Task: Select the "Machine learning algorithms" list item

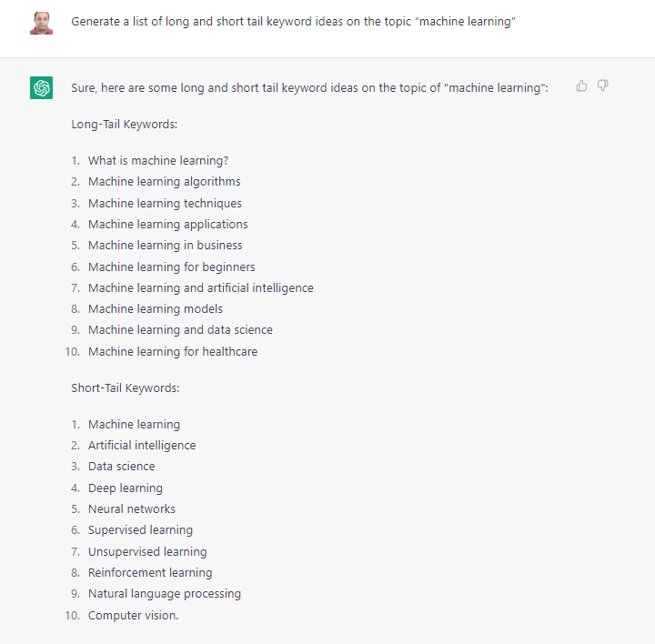Action: tap(165, 182)
